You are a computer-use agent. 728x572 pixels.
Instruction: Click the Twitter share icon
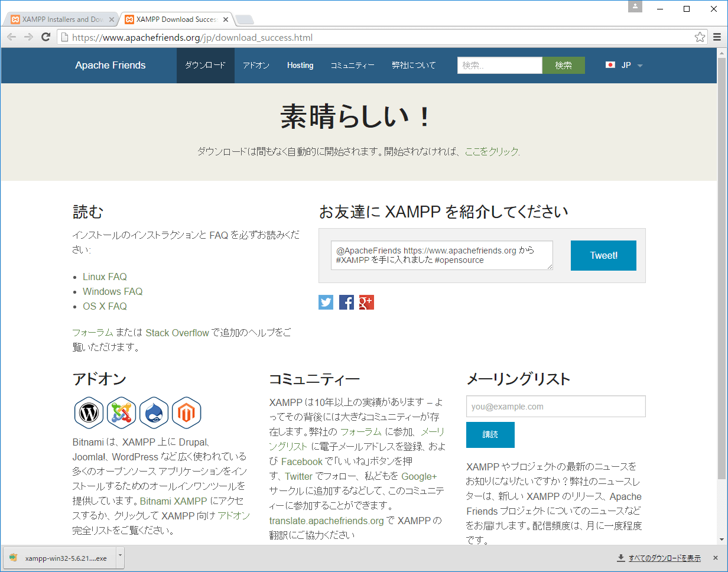coord(326,303)
